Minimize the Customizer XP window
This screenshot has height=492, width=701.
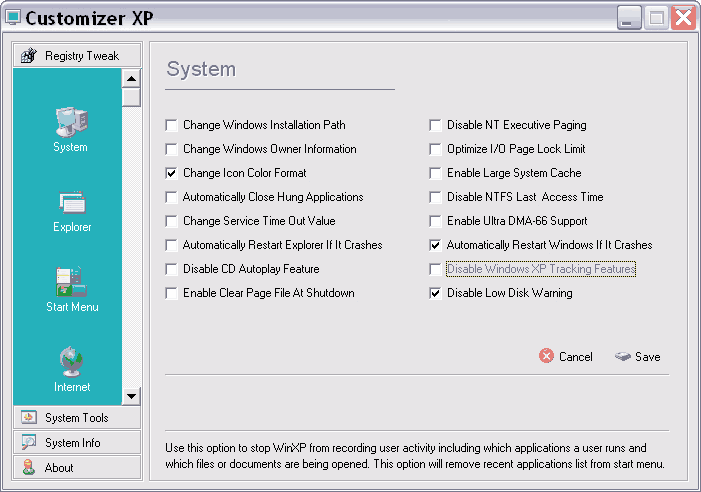pyautogui.click(x=629, y=18)
